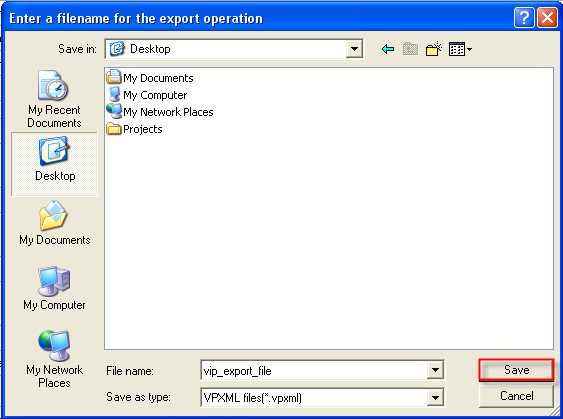The height and width of the screenshot is (419, 563).
Task: Select My Documents in file list
Action: [150, 78]
